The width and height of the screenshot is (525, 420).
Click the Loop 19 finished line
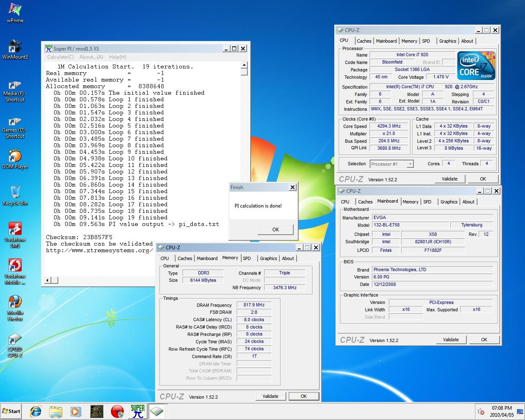pos(111,217)
